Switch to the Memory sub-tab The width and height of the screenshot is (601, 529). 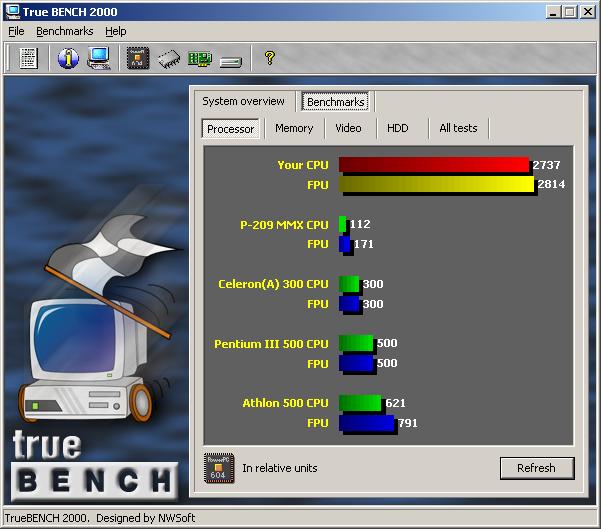294,128
